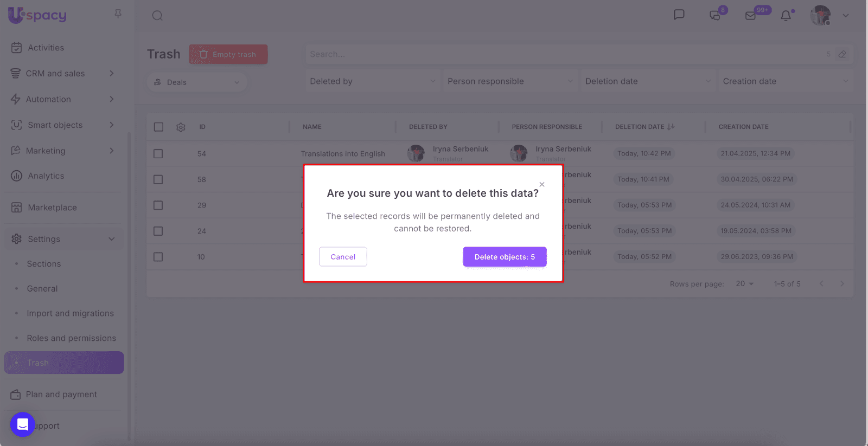Open Activities in the sidebar
This screenshot has height=446, width=868.
coord(46,48)
